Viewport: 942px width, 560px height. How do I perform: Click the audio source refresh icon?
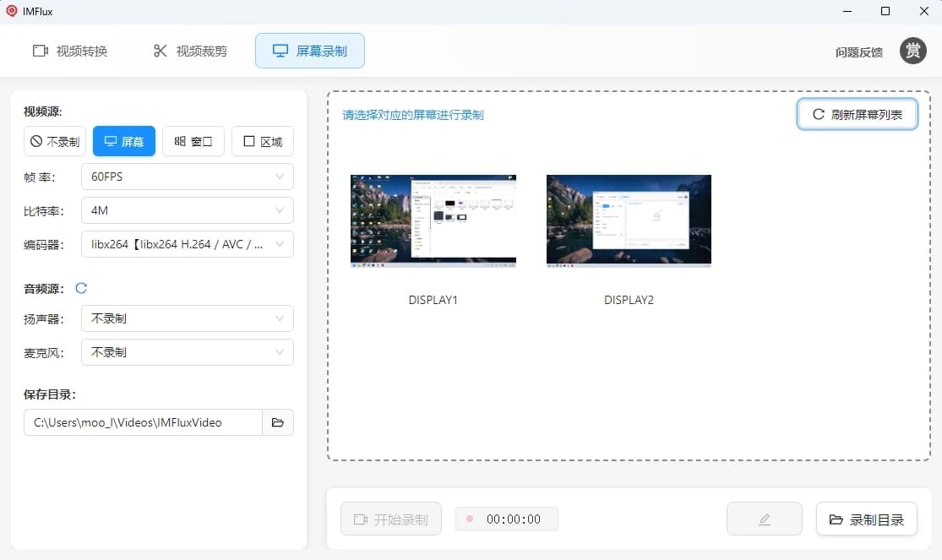point(81,288)
